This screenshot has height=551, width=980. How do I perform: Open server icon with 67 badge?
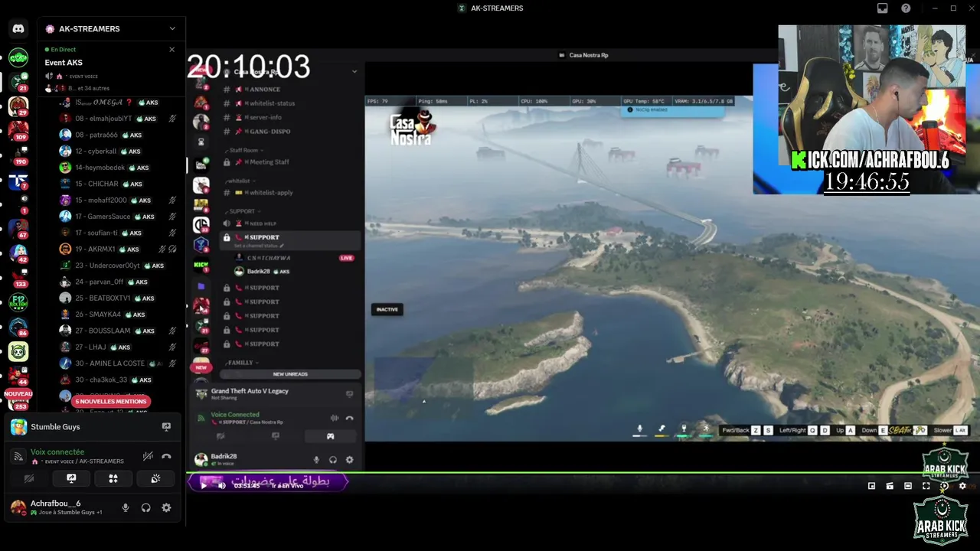(x=18, y=227)
